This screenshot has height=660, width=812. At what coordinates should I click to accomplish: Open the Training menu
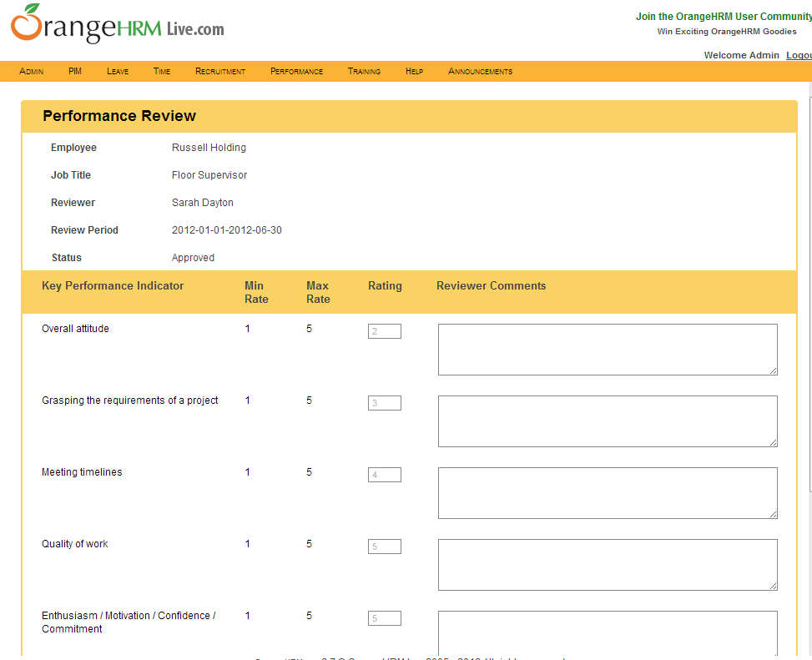(x=364, y=72)
